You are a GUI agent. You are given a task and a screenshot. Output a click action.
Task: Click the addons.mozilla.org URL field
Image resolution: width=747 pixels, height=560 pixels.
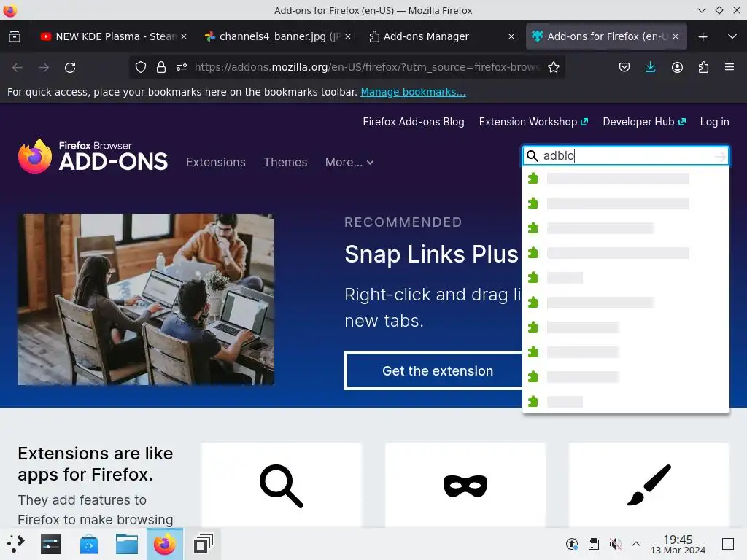(x=367, y=68)
